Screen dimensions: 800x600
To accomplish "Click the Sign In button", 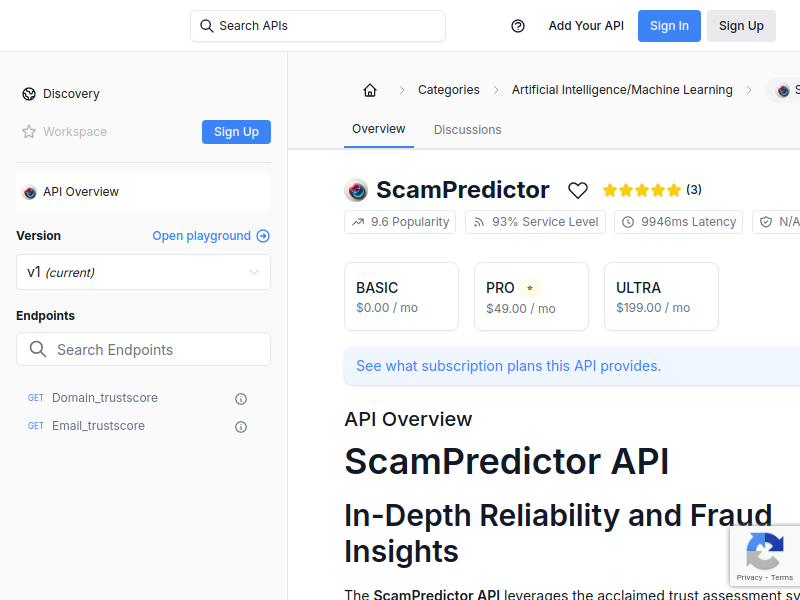I will 669,26.
